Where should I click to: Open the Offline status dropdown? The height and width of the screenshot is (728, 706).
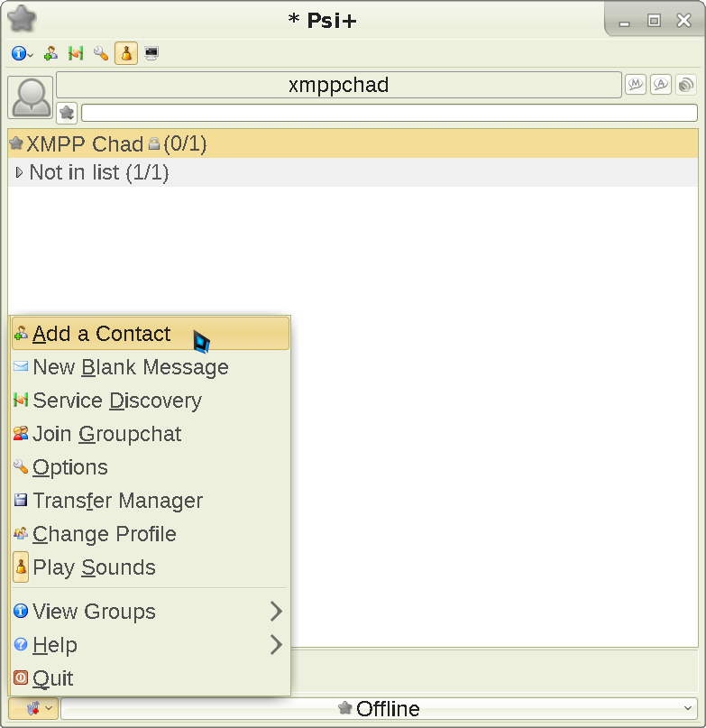pyautogui.click(x=379, y=709)
